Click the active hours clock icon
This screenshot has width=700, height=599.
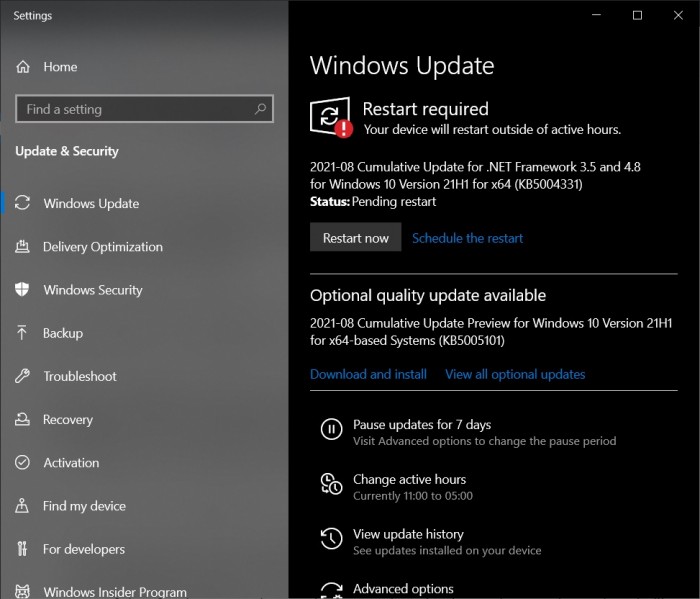(x=331, y=484)
